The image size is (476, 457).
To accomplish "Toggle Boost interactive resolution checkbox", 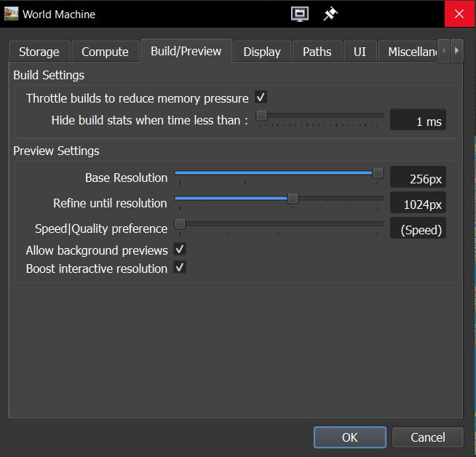I will [x=180, y=267].
